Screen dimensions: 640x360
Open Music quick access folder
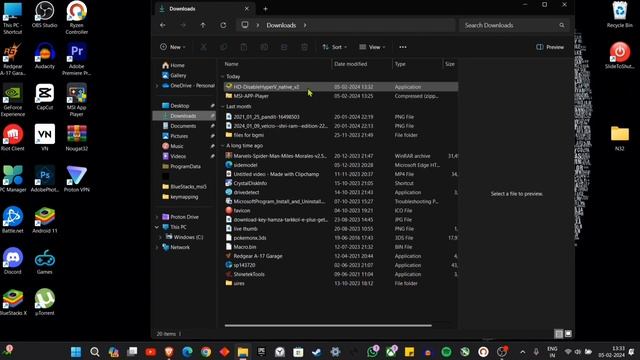coord(177,146)
